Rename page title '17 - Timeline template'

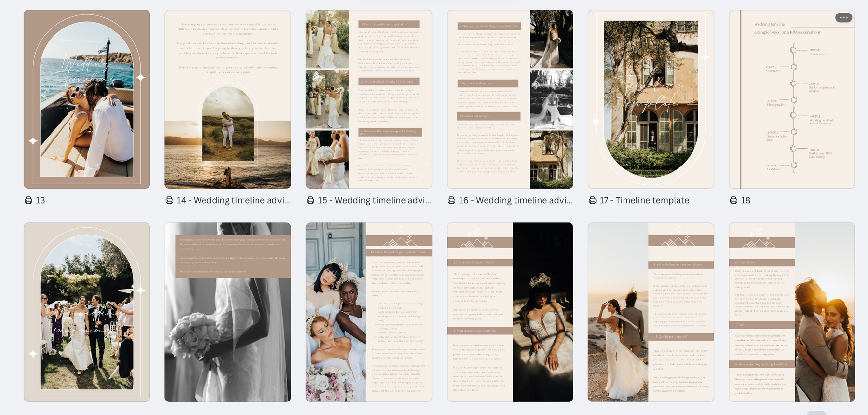pyautogui.click(x=644, y=200)
